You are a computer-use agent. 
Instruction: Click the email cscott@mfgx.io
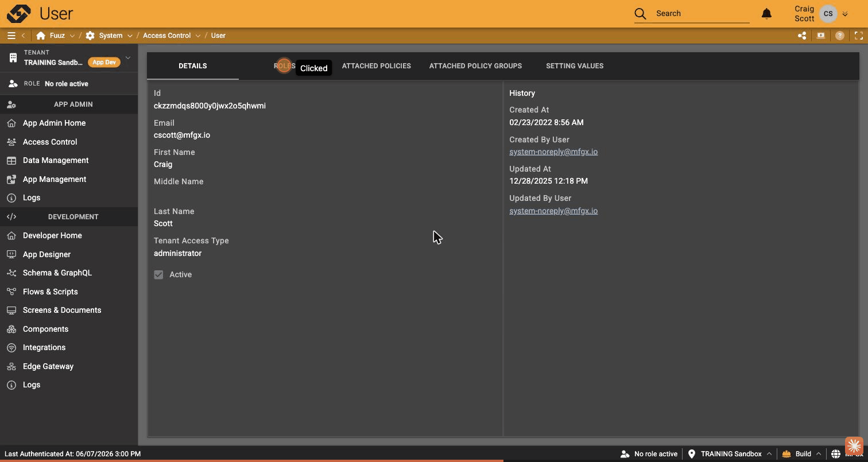182,135
